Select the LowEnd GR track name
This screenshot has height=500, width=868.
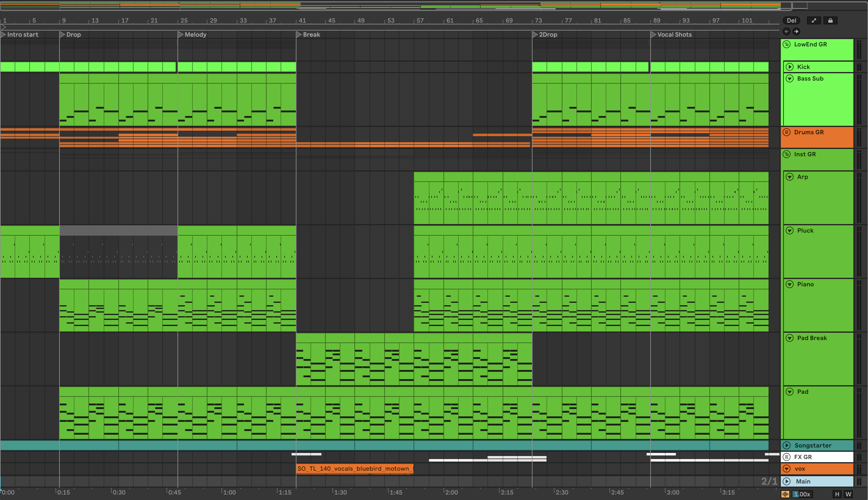(810, 44)
